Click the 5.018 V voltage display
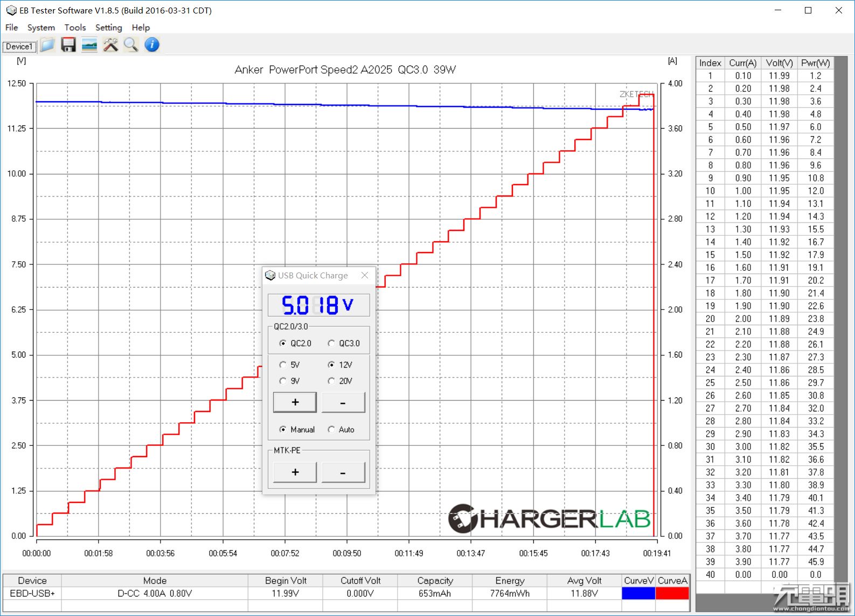Viewport: 855px width, 616px height. (319, 305)
